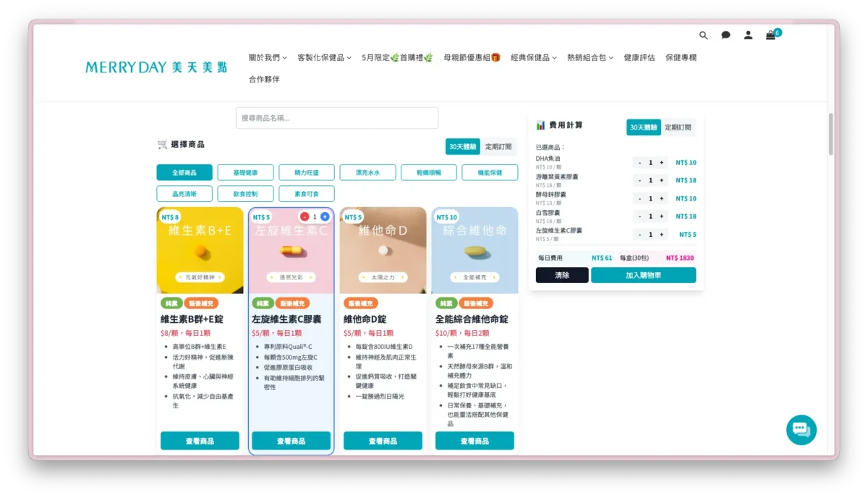
Task: Click the 全能綜合維他命錠 product title
Action: (x=472, y=319)
